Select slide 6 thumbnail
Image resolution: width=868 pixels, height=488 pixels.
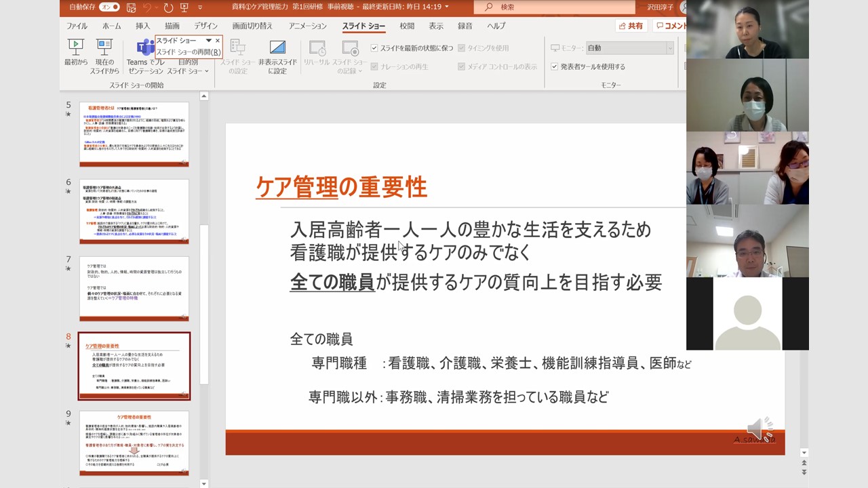coord(134,211)
